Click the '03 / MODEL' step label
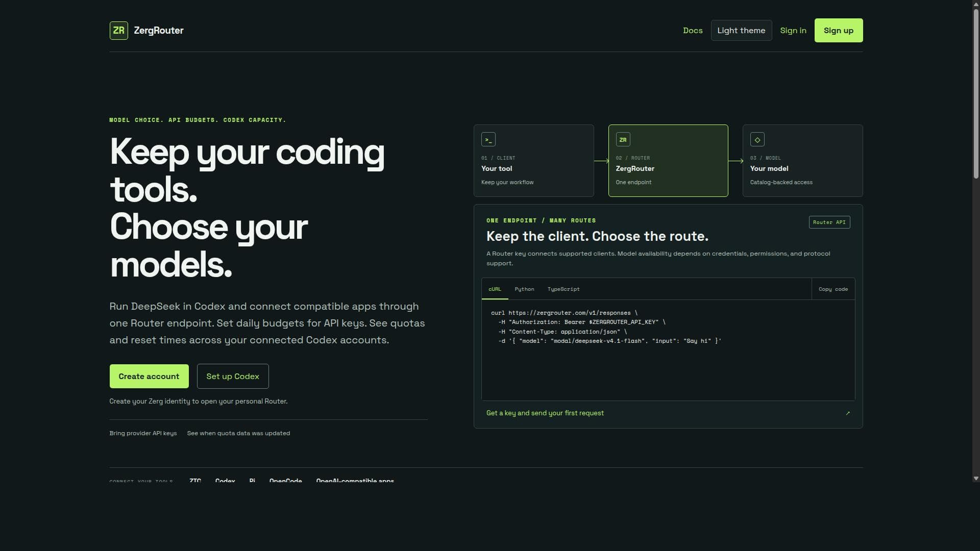This screenshot has width=980, height=551. (765, 158)
